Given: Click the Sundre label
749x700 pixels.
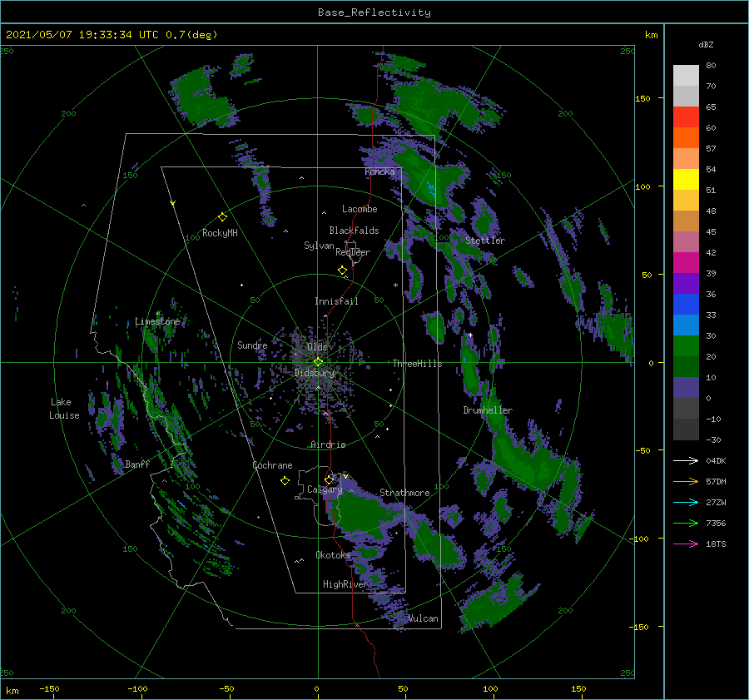Looking at the screenshot, I should point(252,345).
